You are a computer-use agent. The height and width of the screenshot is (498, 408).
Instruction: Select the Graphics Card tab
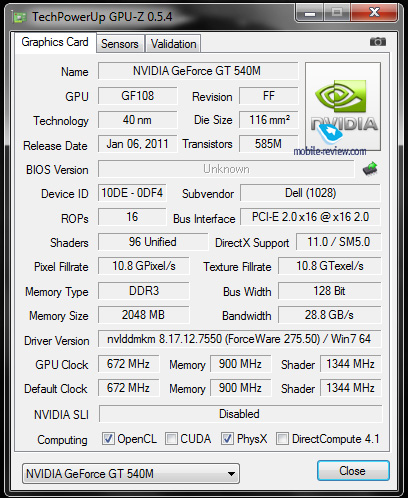(55, 42)
